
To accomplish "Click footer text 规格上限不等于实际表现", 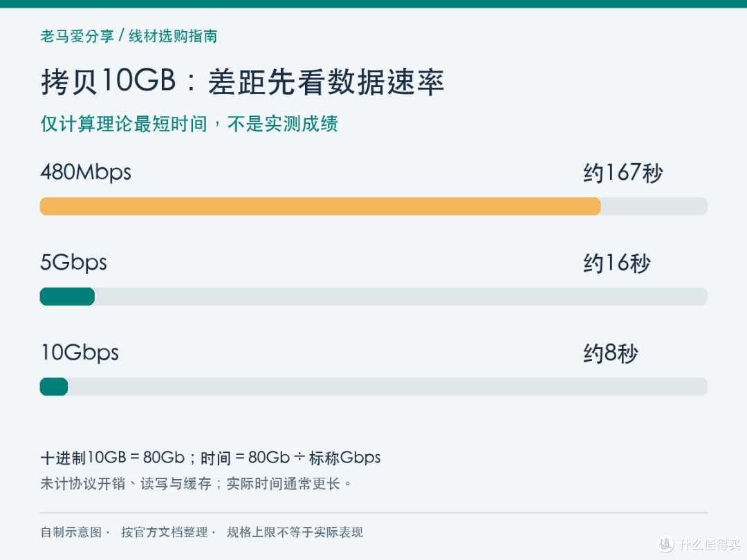I will (x=295, y=532).
